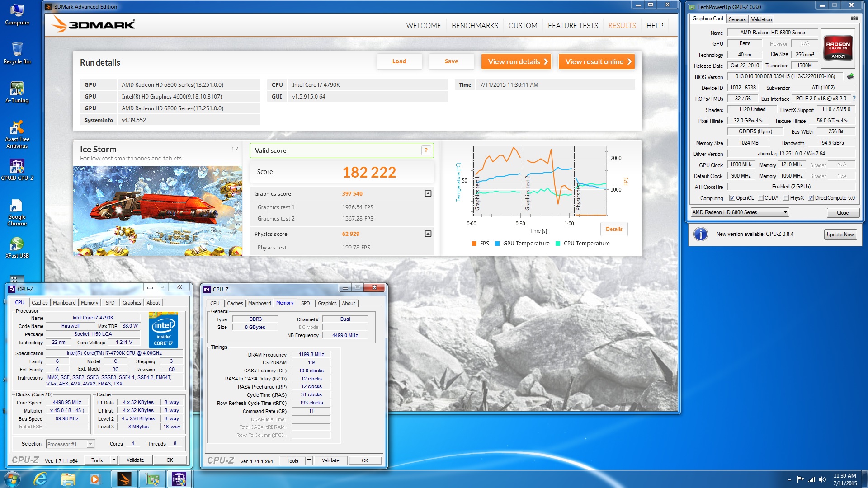Click the volume icon in system tray

coord(822,479)
